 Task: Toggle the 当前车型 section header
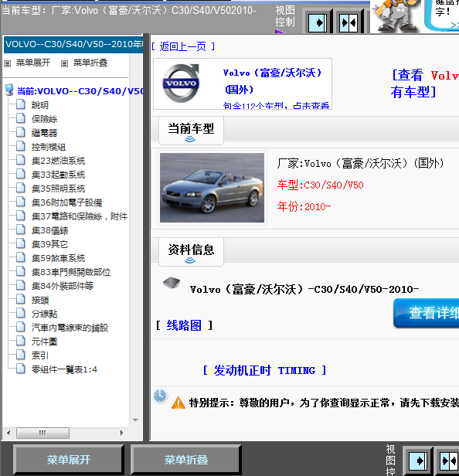(x=191, y=131)
